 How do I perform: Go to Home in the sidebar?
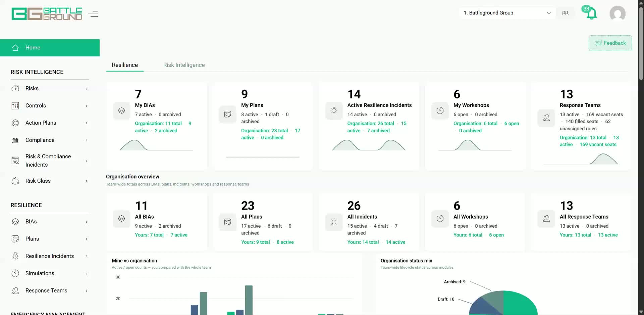pos(50,48)
